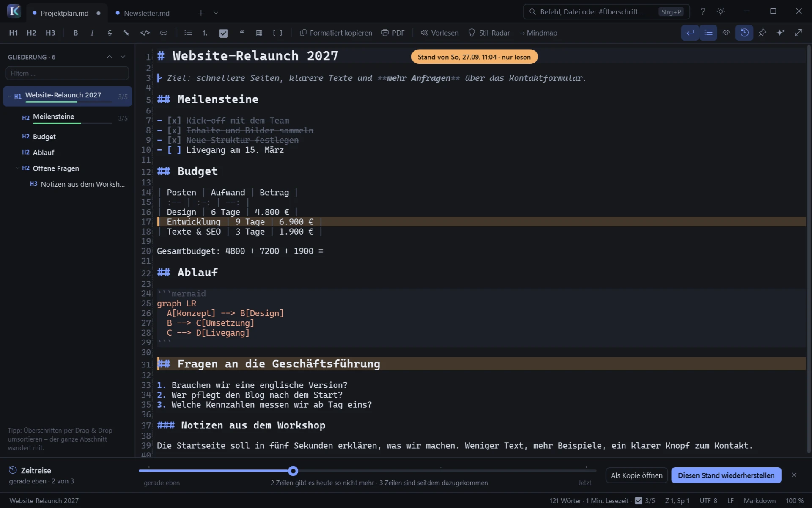Insert a link with the chain icon

(164, 33)
